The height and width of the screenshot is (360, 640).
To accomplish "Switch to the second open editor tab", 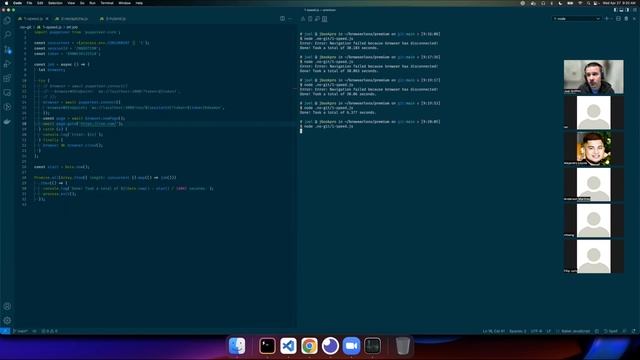I will point(73,19).
